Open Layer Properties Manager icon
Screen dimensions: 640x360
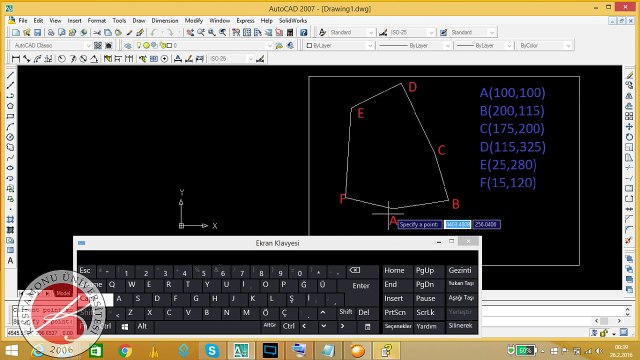tap(128, 46)
